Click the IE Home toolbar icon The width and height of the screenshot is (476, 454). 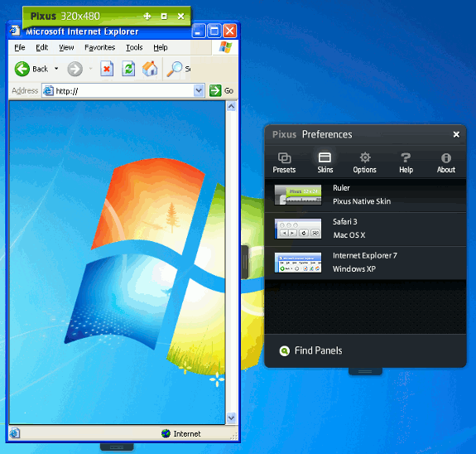click(150, 69)
